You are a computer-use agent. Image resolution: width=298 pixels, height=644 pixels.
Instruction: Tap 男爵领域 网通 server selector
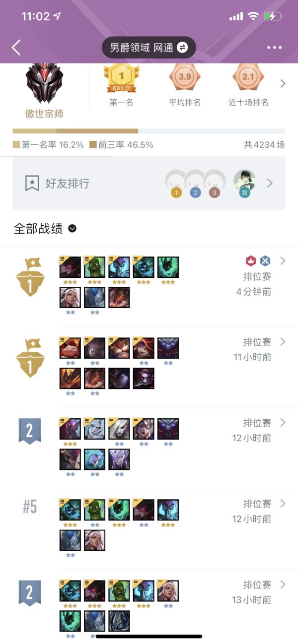coord(149,48)
